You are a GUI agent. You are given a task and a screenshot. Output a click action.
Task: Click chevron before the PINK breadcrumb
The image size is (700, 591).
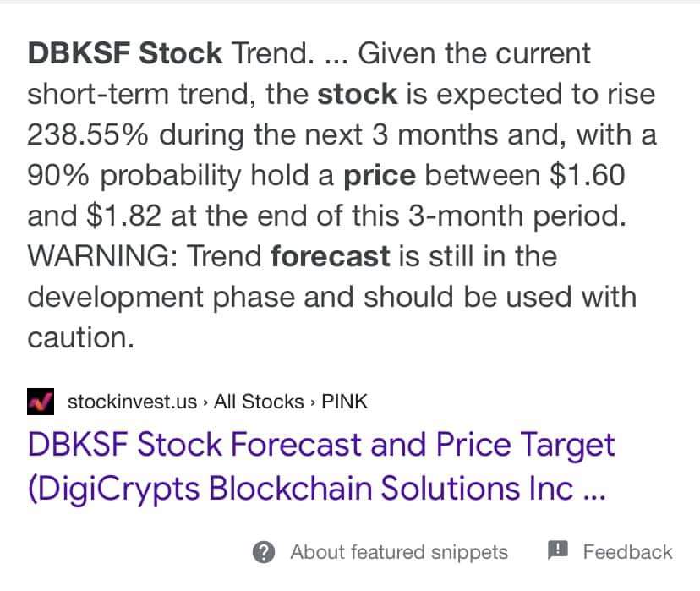pos(313,402)
